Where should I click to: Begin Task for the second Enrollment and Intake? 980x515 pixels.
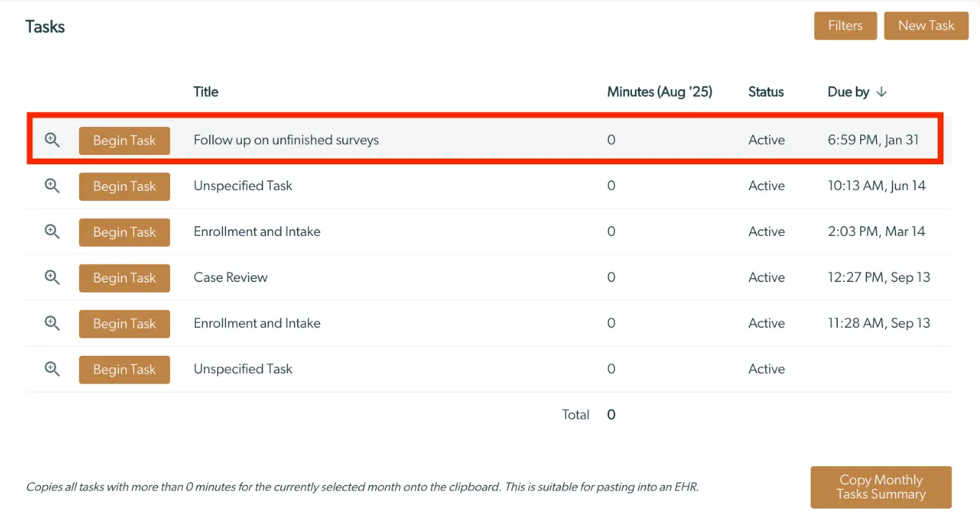click(124, 323)
